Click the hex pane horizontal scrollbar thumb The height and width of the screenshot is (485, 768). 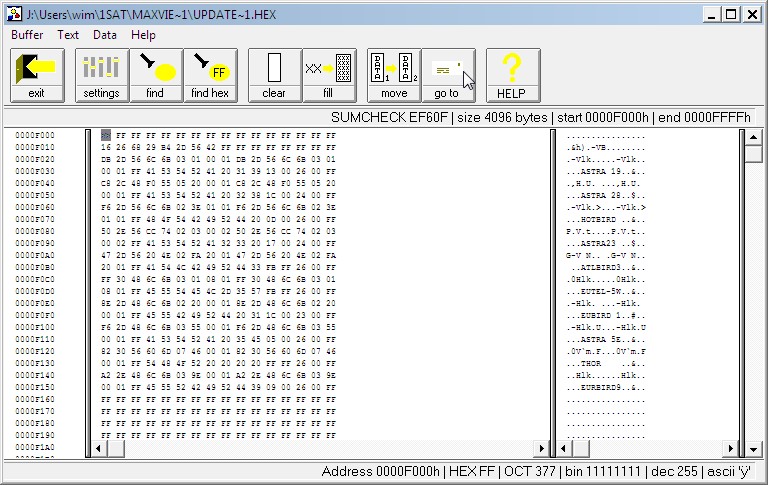[x=116, y=448]
